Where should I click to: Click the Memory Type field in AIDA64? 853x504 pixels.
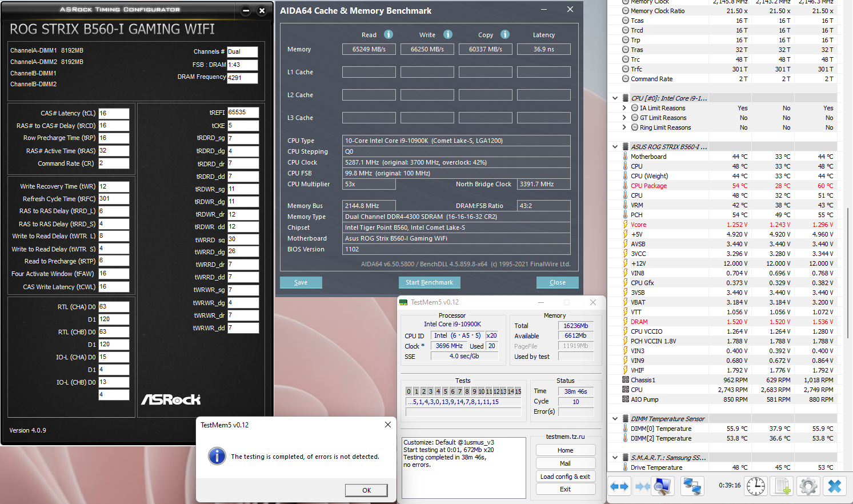[x=456, y=217]
